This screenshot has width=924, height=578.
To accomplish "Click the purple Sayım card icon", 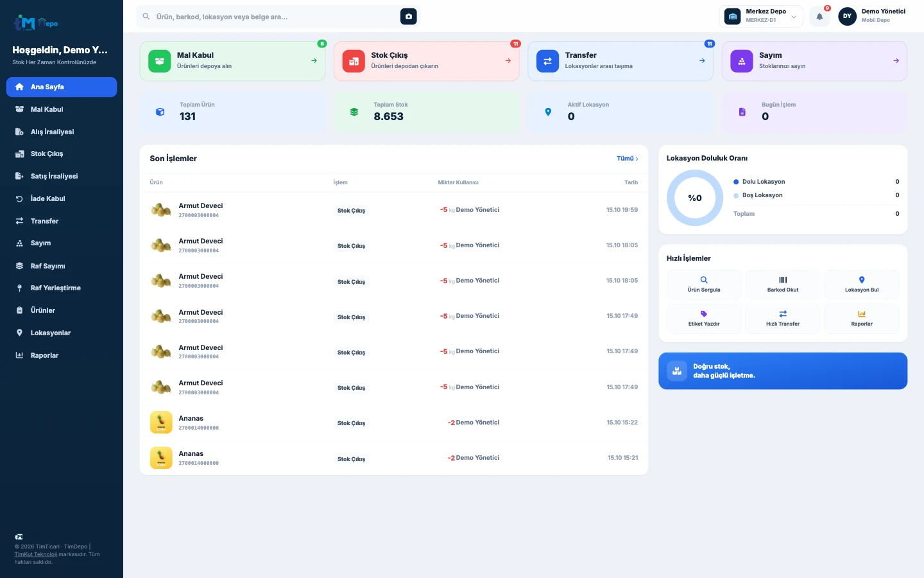I will point(742,61).
